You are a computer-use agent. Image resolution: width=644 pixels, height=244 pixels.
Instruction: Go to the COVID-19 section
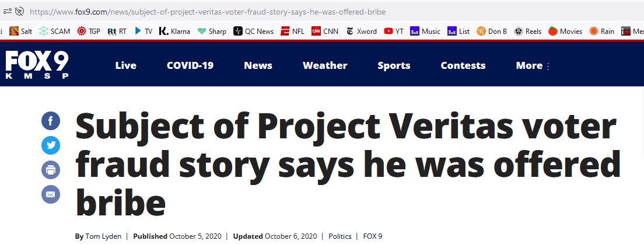190,65
